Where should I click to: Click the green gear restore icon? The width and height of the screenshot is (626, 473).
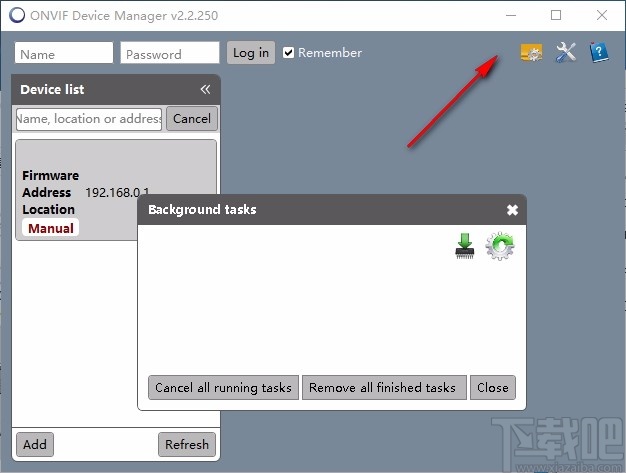tap(500, 246)
